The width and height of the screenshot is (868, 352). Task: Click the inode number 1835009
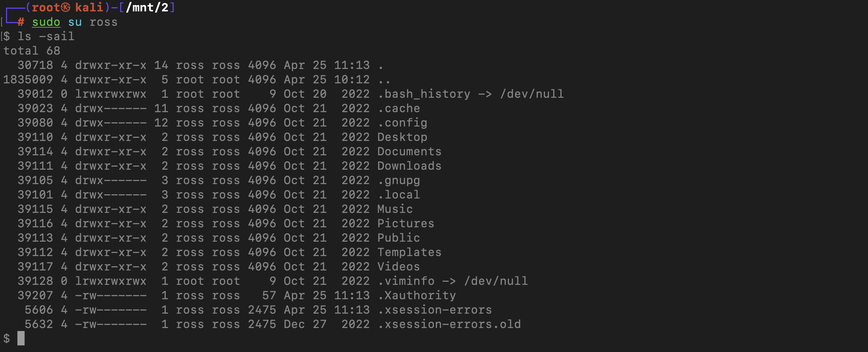click(28, 79)
